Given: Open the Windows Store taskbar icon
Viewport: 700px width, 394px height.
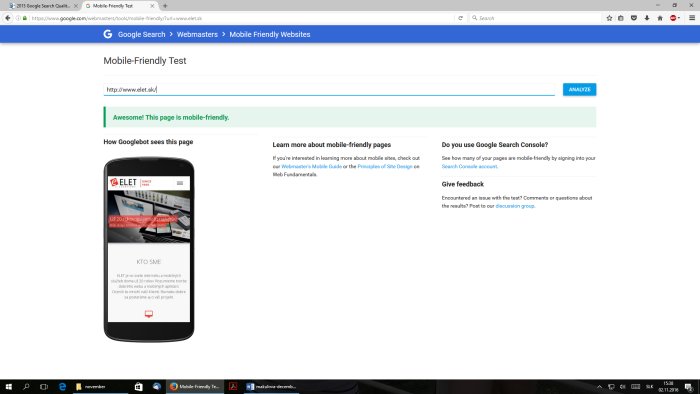Looking at the screenshot, I should pyautogui.click(x=138, y=386).
